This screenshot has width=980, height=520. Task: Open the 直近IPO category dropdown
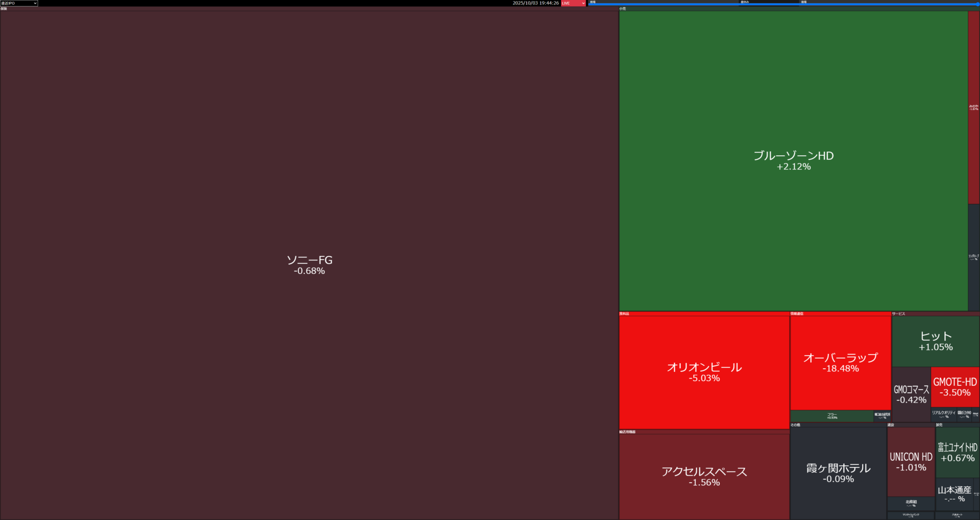coord(19,3)
